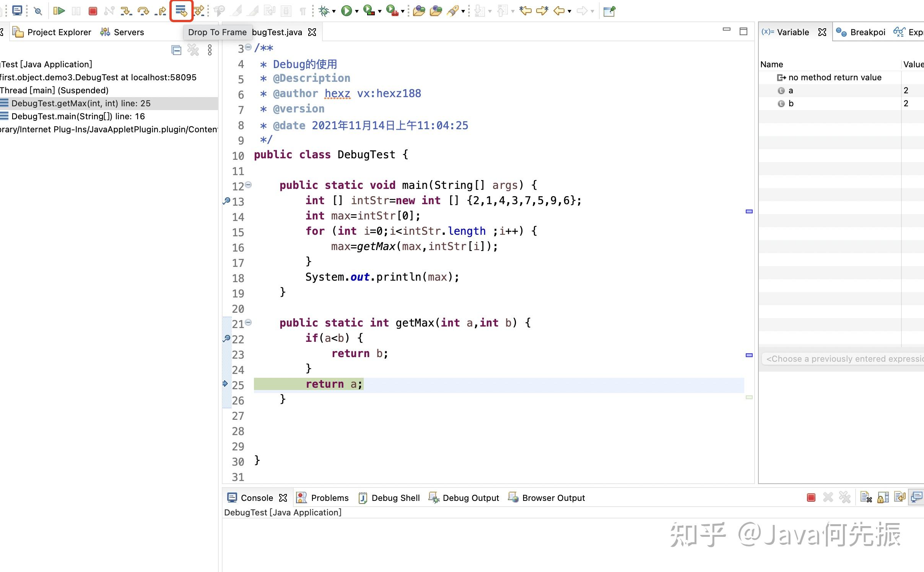Click the Resume debug button

59,11
